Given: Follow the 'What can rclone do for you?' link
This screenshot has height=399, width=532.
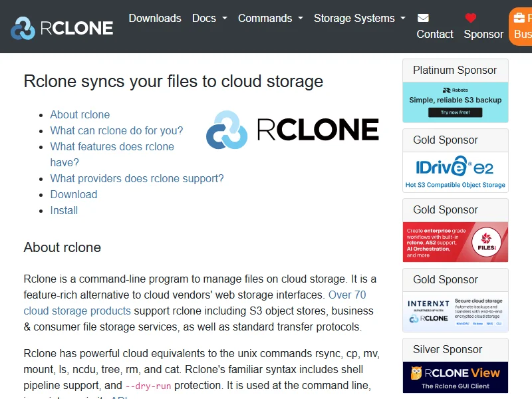Looking at the screenshot, I should [116, 130].
